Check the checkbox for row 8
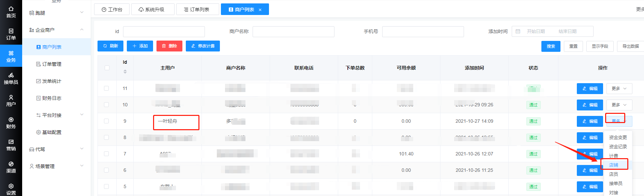This screenshot has height=196, width=644. click(x=106, y=137)
